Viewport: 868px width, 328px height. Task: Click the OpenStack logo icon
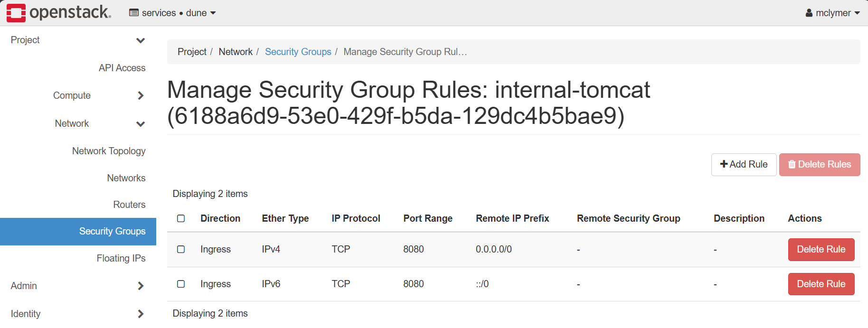click(16, 13)
